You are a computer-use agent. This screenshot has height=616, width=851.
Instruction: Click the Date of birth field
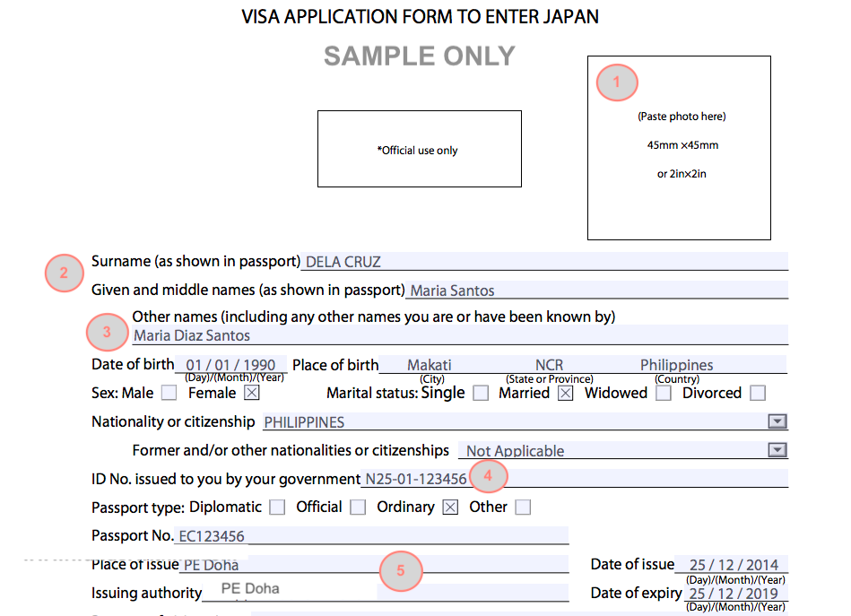coord(231,365)
